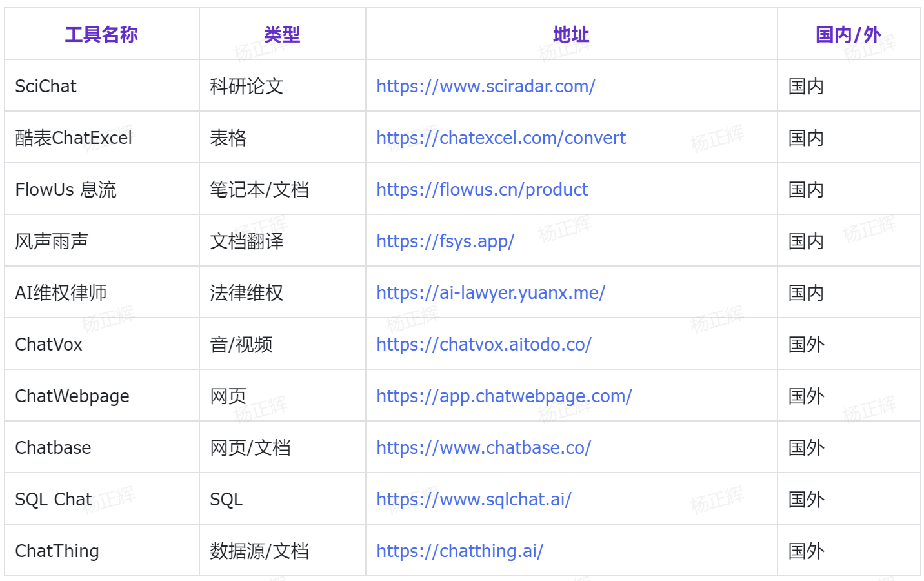Click the 酷表ChatExcel name cell
Image resolution: width=924 pixels, height=581 pixels.
click(74, 138)
